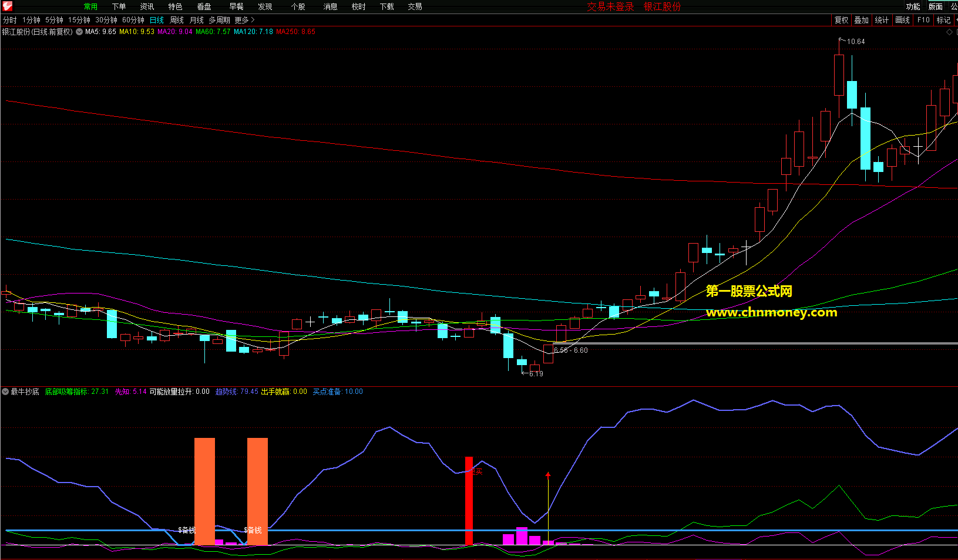
Task: Select the 60分钟 period tab
Action: (133, 20)
